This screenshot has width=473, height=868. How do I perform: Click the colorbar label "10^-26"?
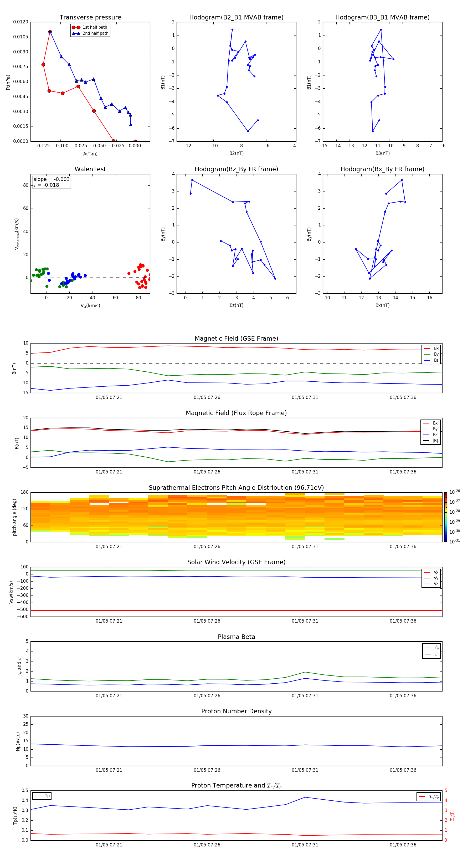455,492
